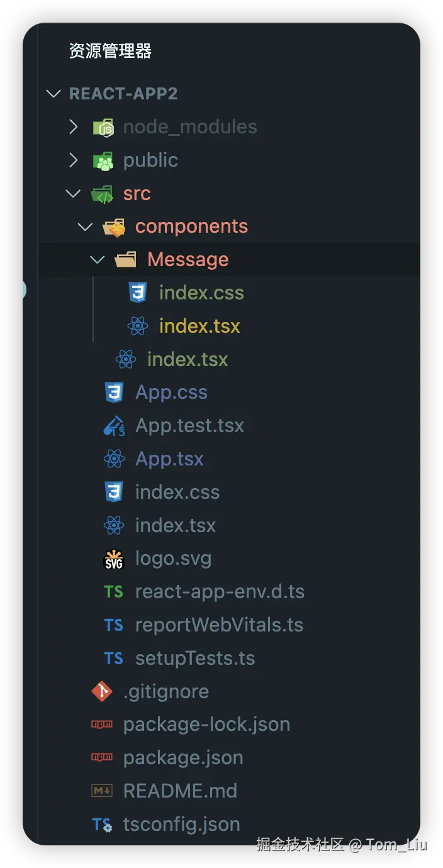This screenshot has height=868, width=443.
Task: Click the Markdown icon beside README.md
Action: [x=102, y=791]
